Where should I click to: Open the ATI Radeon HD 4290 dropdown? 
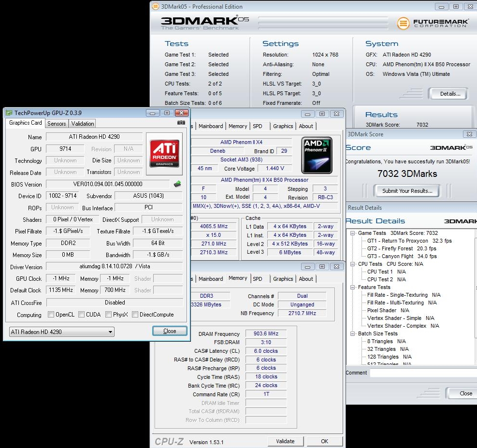click(62, 332)
